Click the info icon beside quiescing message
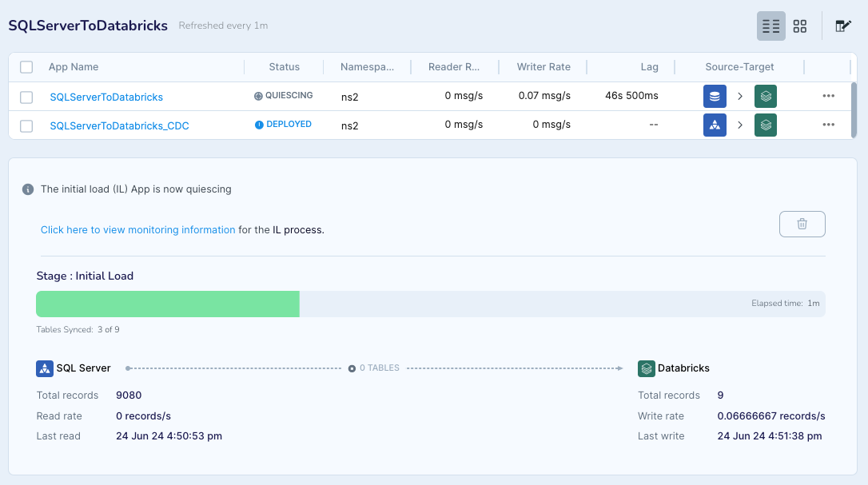Image resolution: width=868 pixels, height=485 pixels. [x=28, y=189]
